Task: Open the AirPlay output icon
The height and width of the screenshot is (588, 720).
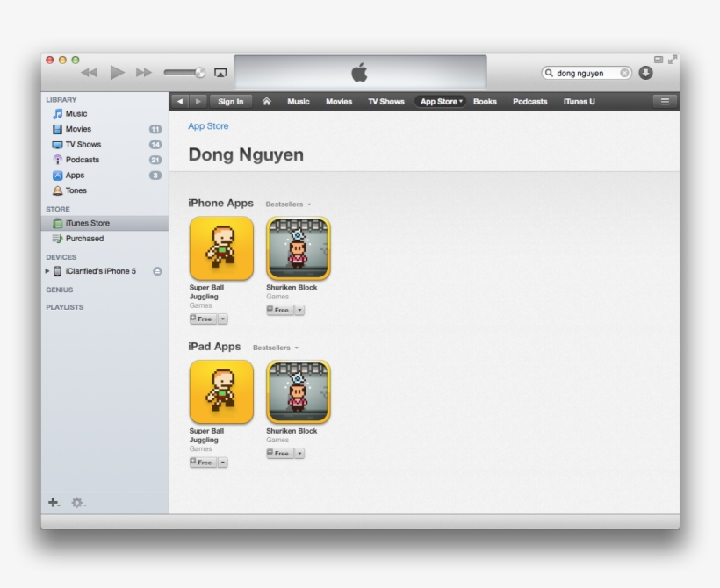Action: coord(220,73)
